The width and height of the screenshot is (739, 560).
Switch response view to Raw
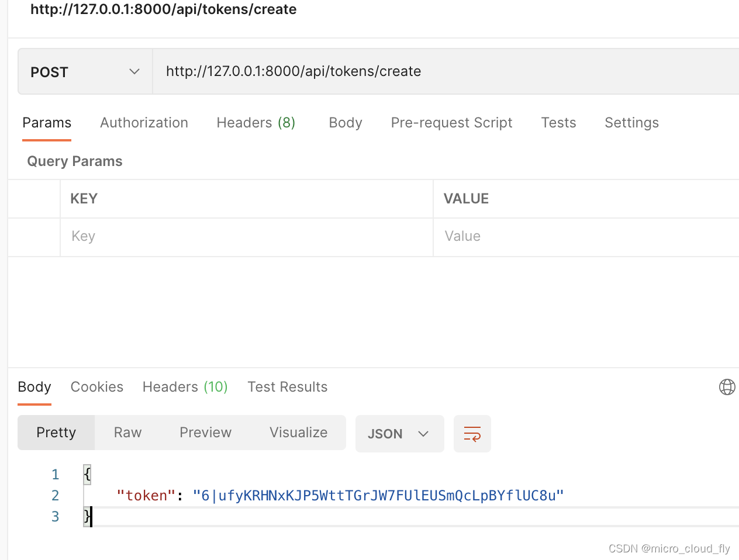[x=127, y=433]
